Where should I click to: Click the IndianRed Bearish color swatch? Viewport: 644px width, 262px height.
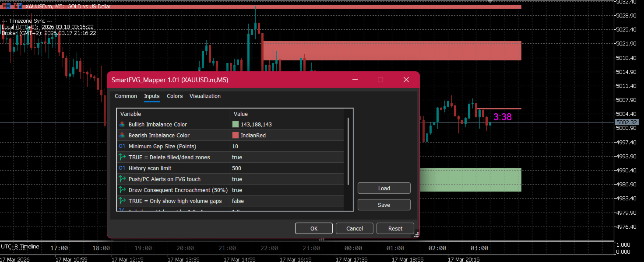(236, 136)
